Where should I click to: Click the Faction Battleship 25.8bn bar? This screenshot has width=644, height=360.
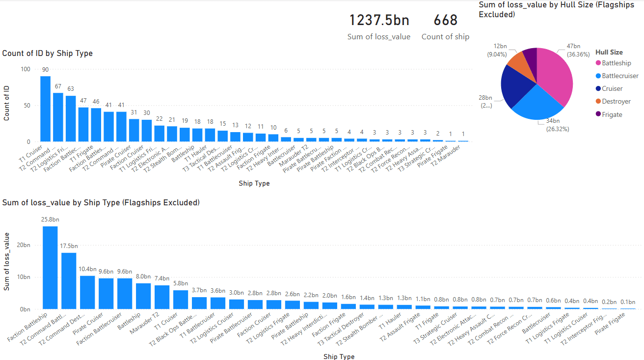pos(51,268)
